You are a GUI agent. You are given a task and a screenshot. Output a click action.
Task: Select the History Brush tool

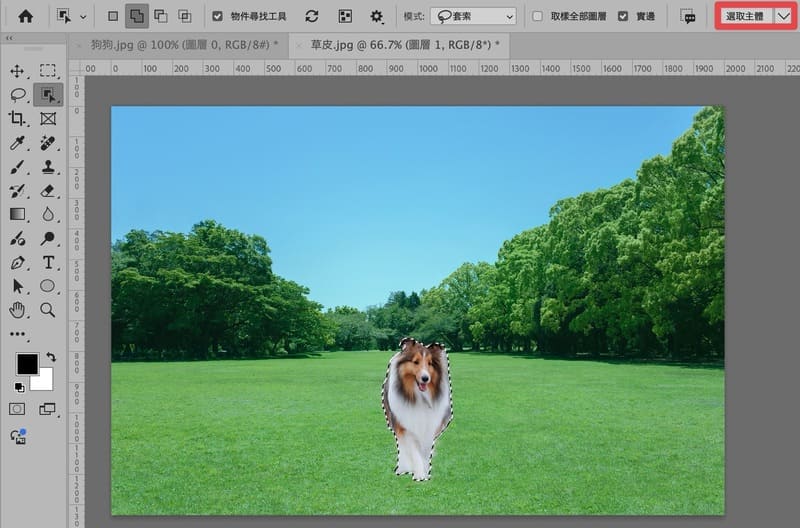pyautogui.click(x=17, y=191)
